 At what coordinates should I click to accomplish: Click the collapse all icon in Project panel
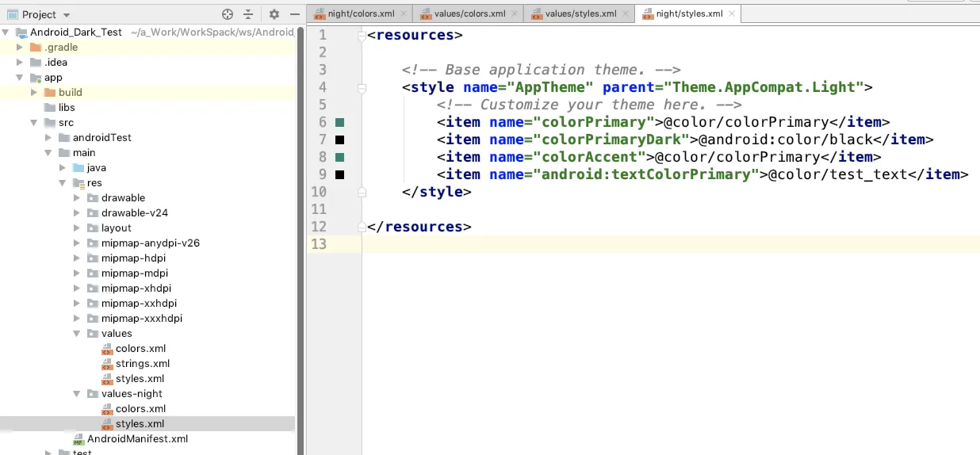(248, 14)
